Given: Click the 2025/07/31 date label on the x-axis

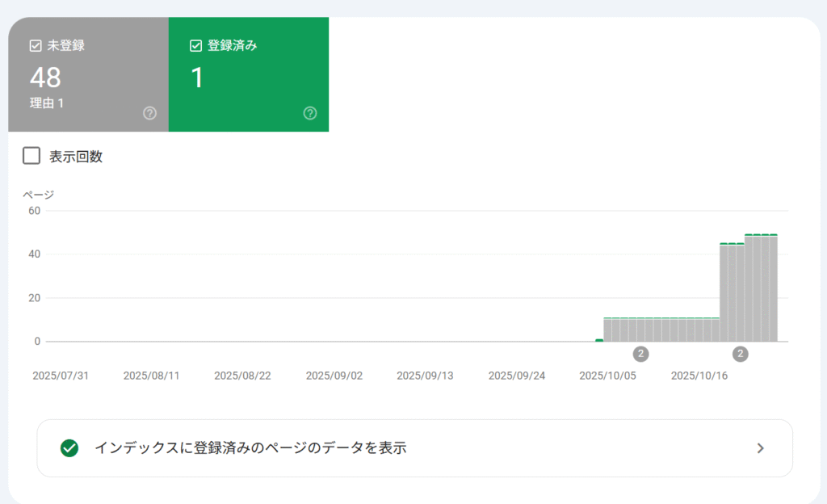Looking at the screenshot, I should 59,376.
